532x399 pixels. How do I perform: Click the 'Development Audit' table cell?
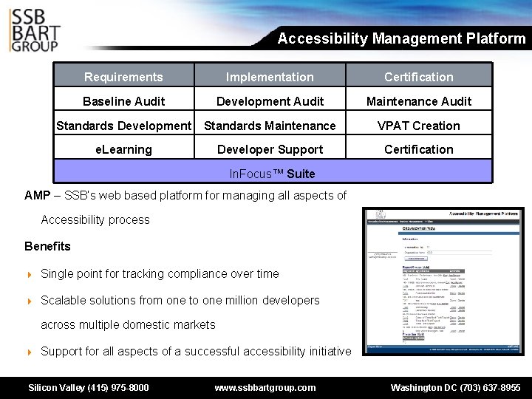coord(270,99)
